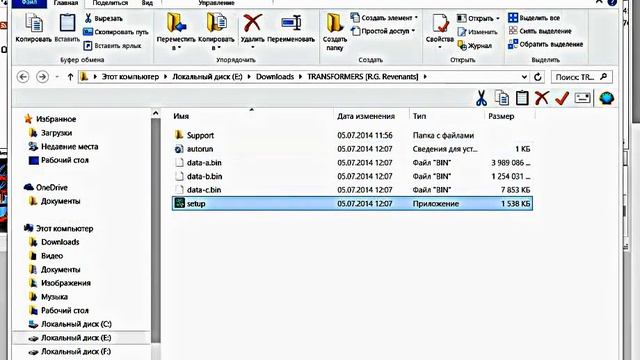Click the rename box toolbar icon

pyautogui.click(x=582, y=98)
